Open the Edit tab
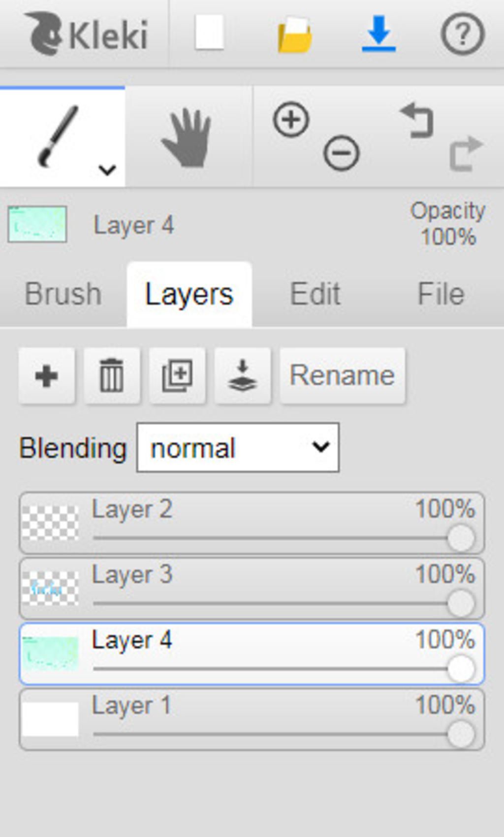This screenshot has width=504, height=837. coord(315,294)
